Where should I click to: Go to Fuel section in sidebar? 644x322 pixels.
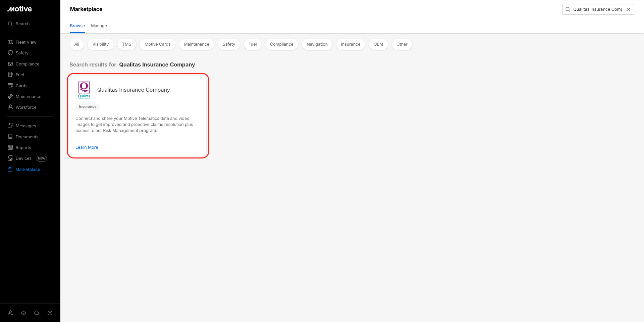click(x=20, y=75)
